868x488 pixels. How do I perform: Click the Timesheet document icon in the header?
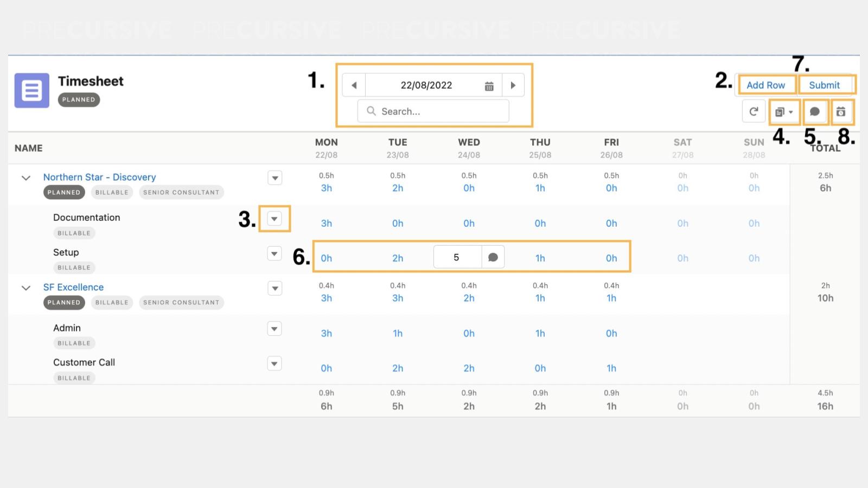(31, 90)
